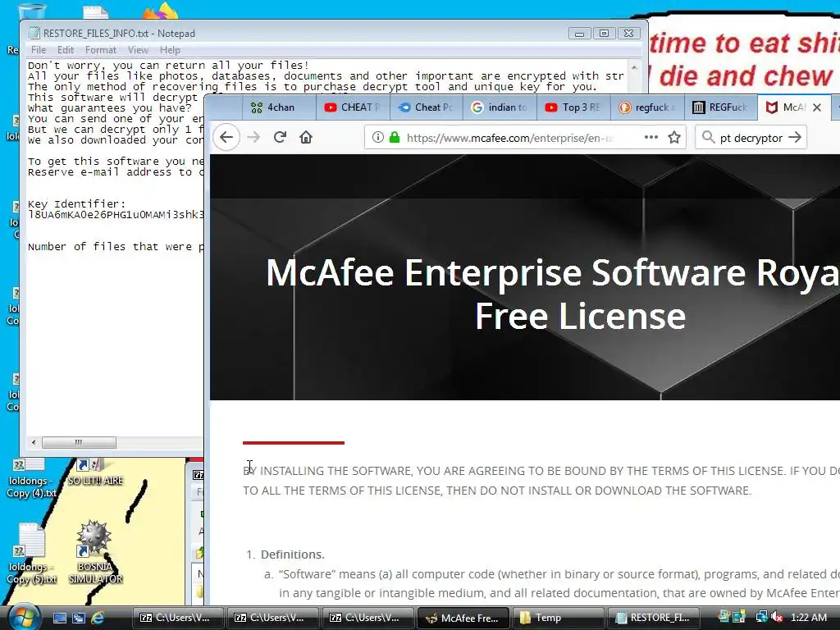Minimize the Notepad window

click(579, 33)
